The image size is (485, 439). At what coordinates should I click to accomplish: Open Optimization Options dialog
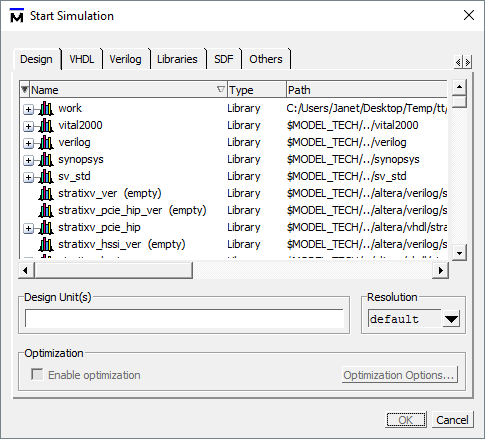point(399,375)
